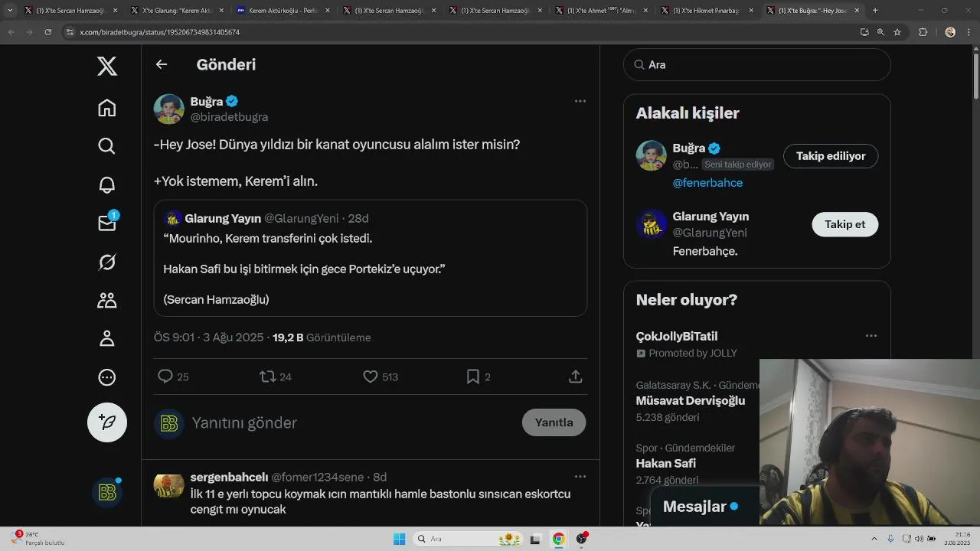Open the Explore search icon in sidebar

click(x=107, y=146)
